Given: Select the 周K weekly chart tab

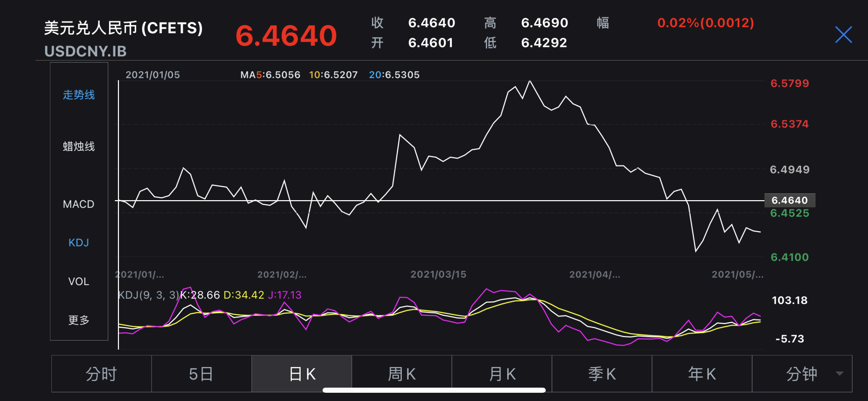Looking at the screenshot, I should 402,374.
